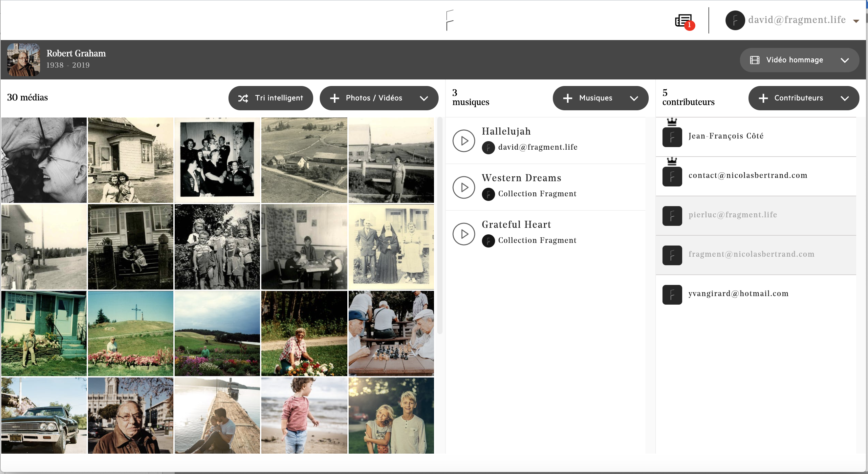Image resolution: width=868 pixels, height=474 pixels.
Task: Click Jean-François Côté's avatar icon
Action: point(672,137)
